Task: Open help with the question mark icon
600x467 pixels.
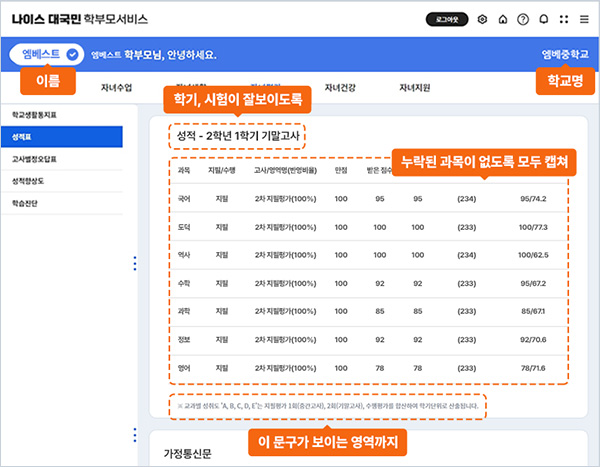Action: coord(523,19)
